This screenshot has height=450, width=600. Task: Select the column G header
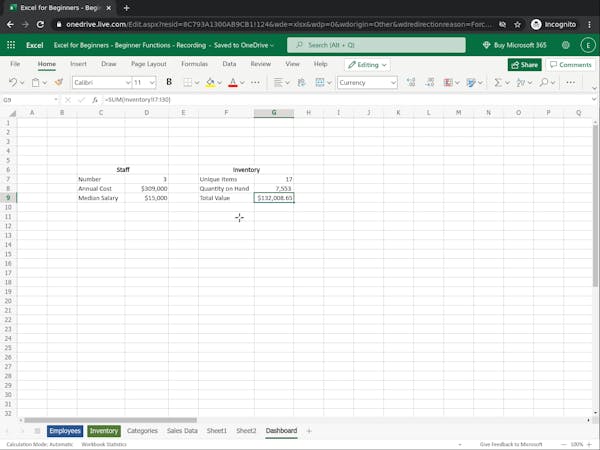click(x=274, y=113)
